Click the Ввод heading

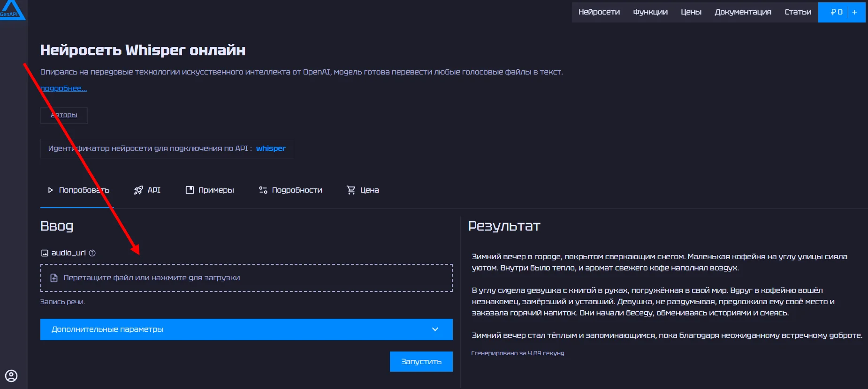(x=57, y=226)
